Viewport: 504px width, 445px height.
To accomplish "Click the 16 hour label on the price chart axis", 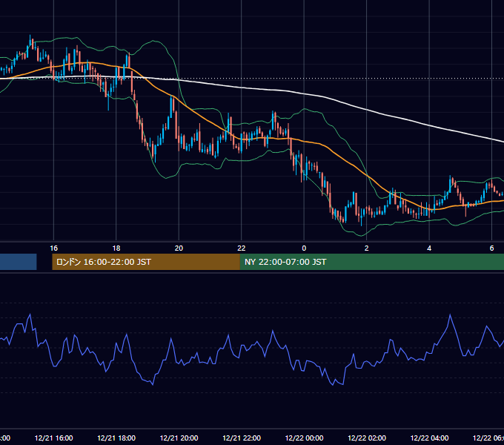I will pyautogui.click(x=53, y=248).
